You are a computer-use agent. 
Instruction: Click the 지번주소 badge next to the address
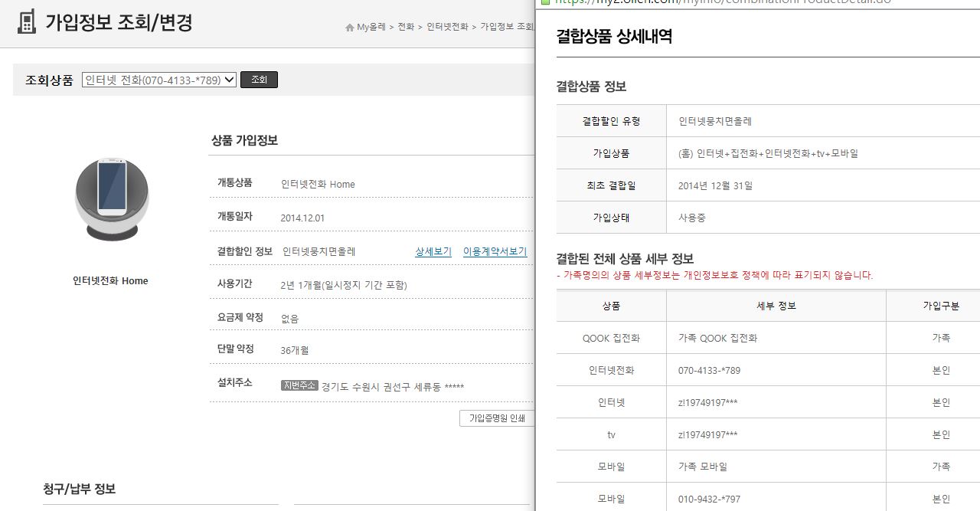(299, 385)
